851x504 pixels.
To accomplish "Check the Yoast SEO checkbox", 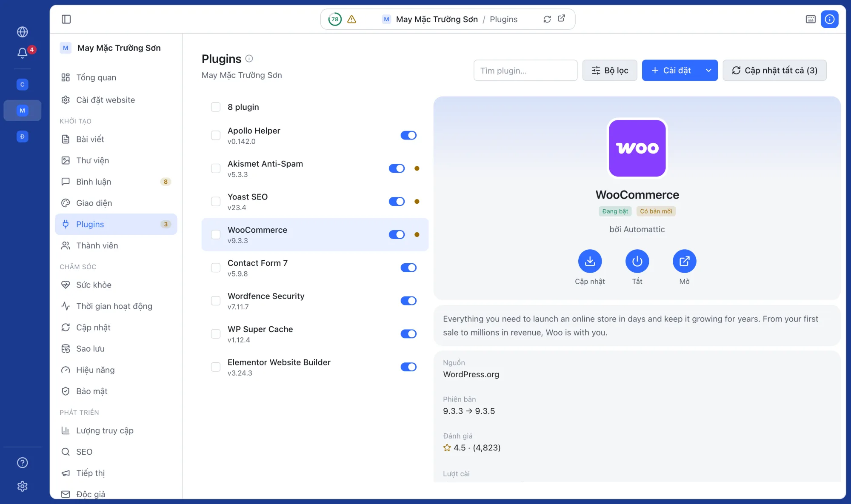I will tap(216, 202).
